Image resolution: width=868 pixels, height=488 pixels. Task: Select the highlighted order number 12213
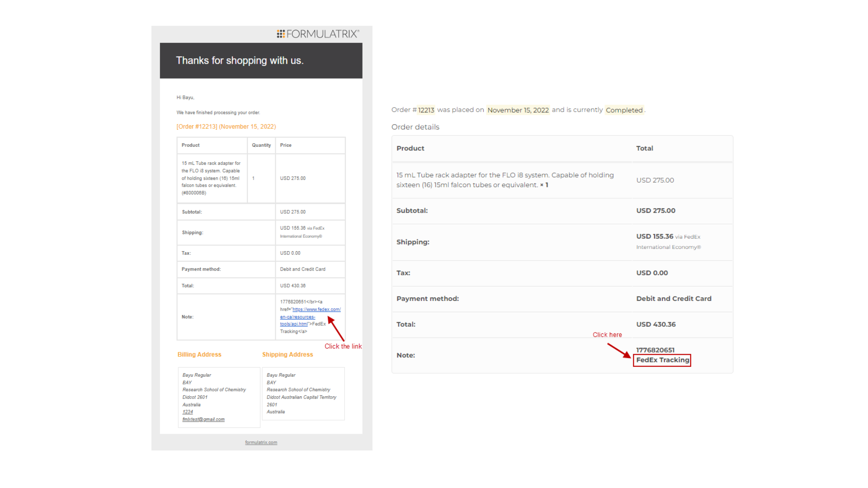click(426, 110)
